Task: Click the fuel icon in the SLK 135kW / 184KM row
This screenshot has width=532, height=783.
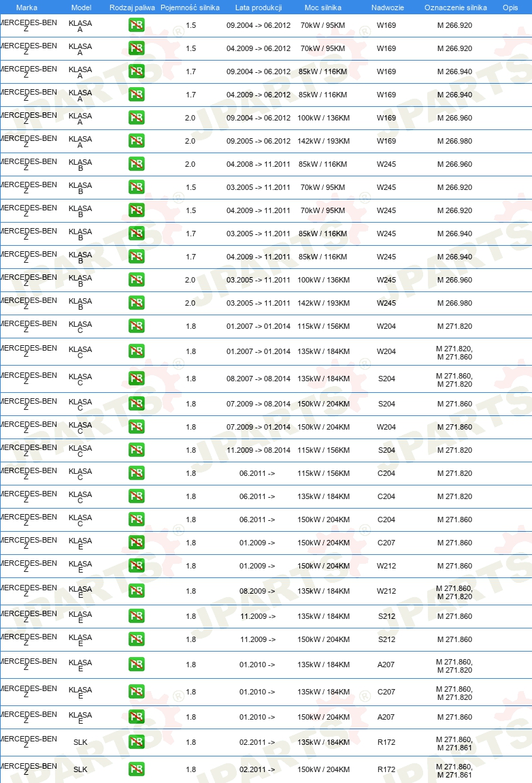Action: (x=136, y=742)
